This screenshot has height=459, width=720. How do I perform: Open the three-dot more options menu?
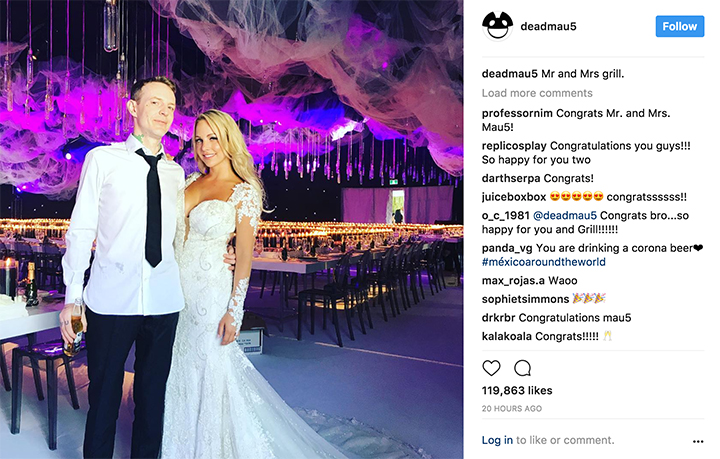point(698,442)
